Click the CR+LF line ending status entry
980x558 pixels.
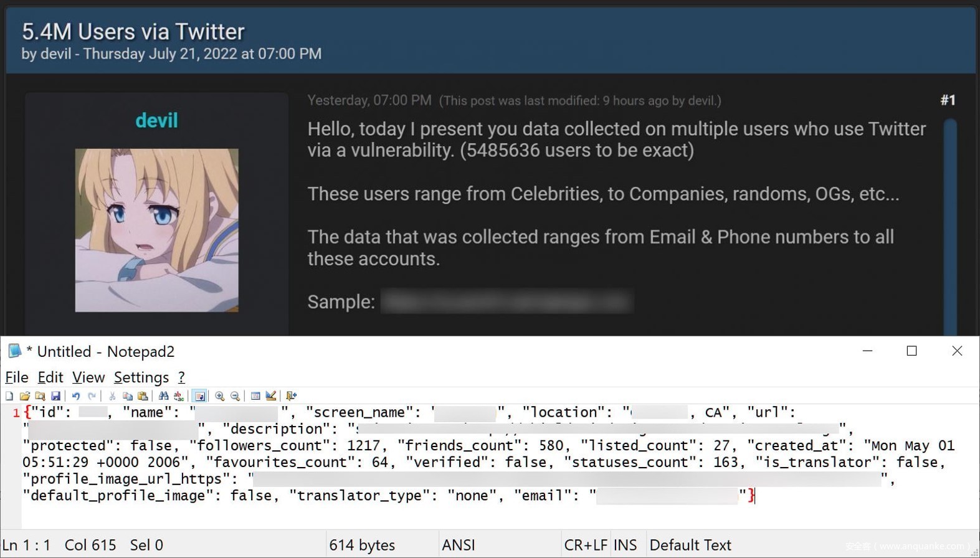click(x=586, y=545)
